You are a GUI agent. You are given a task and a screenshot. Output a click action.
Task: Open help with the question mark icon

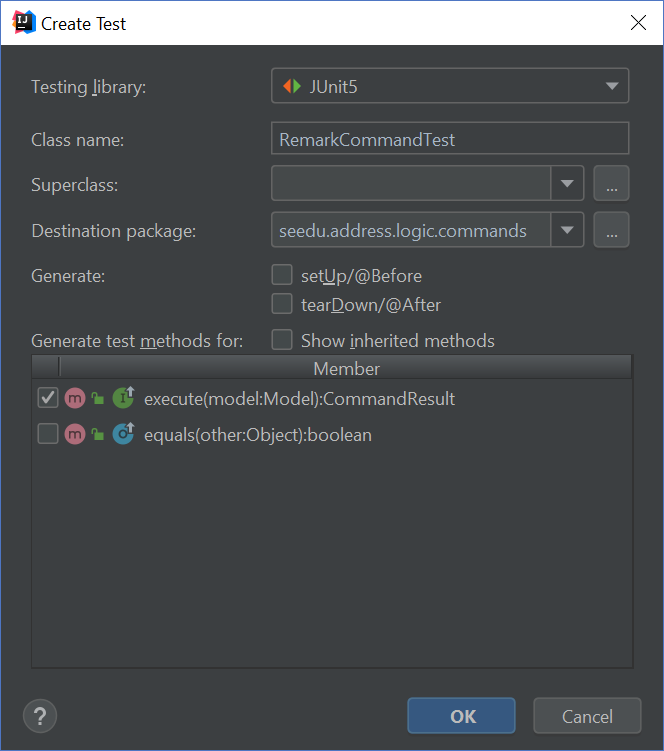tap(40, 716)
